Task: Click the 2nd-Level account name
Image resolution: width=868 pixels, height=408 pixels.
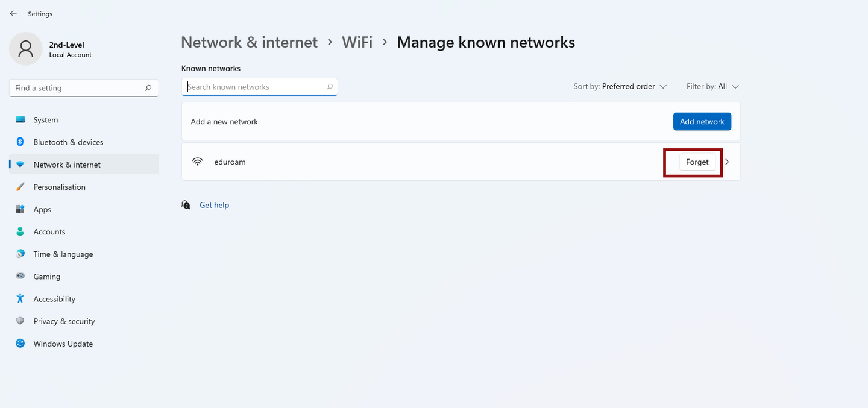Action: pyautogui.click(x=66, y=45)
